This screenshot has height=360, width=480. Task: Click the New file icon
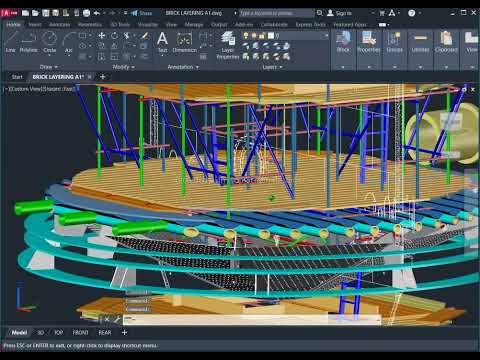[x=25, y=13]
